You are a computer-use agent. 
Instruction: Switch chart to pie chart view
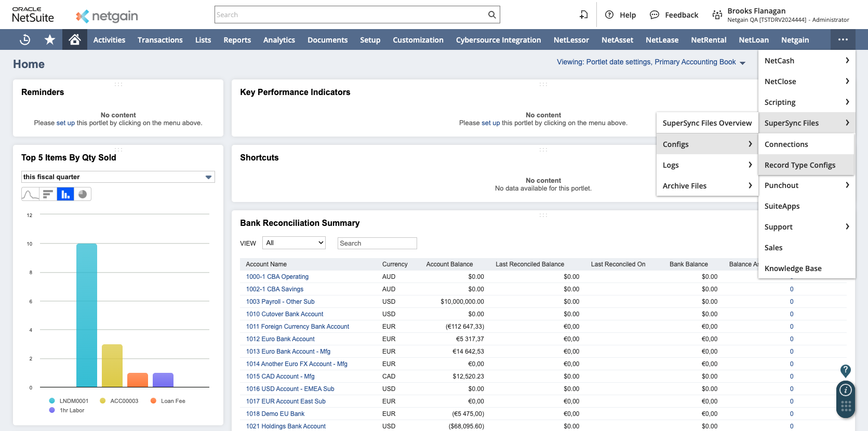pos(83,194)
